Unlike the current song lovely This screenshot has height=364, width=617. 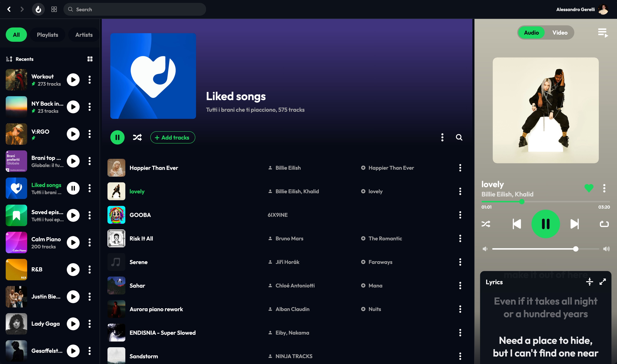tap(589, 188)
